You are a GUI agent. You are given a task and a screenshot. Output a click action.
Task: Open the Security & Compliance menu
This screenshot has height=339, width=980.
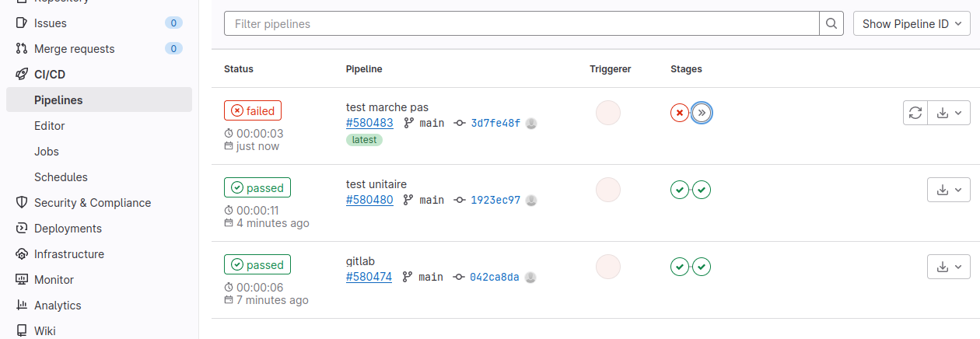[92, 203]
